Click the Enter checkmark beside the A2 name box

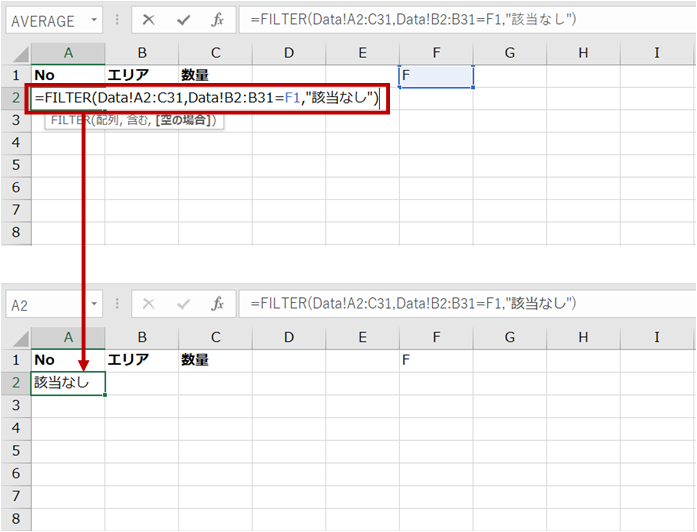tap(183, 304)
